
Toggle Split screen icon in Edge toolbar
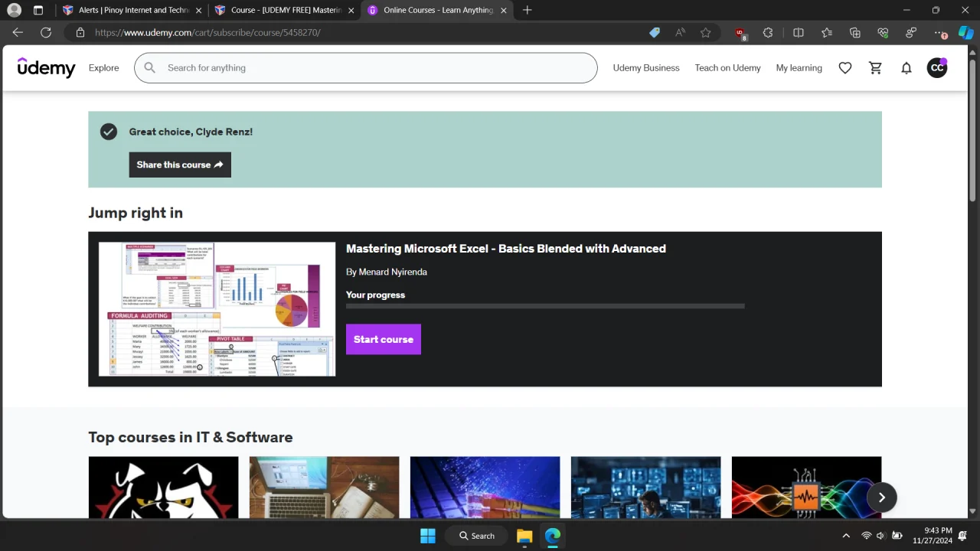coord(799,33)
